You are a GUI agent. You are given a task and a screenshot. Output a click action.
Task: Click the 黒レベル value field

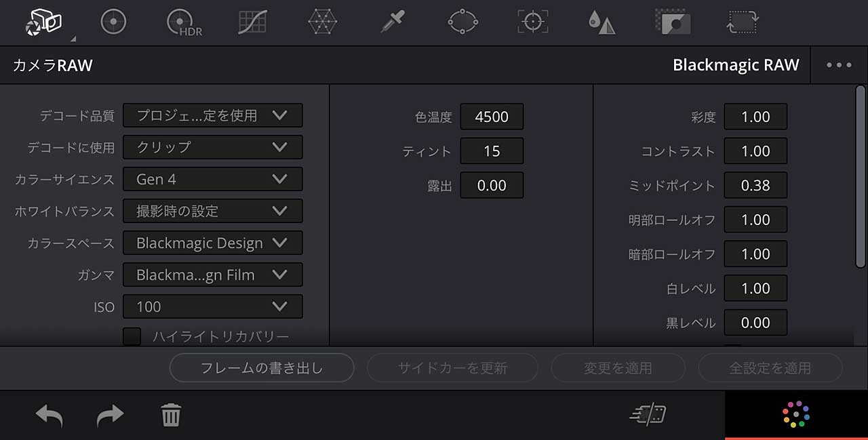[x=755, y=323]
